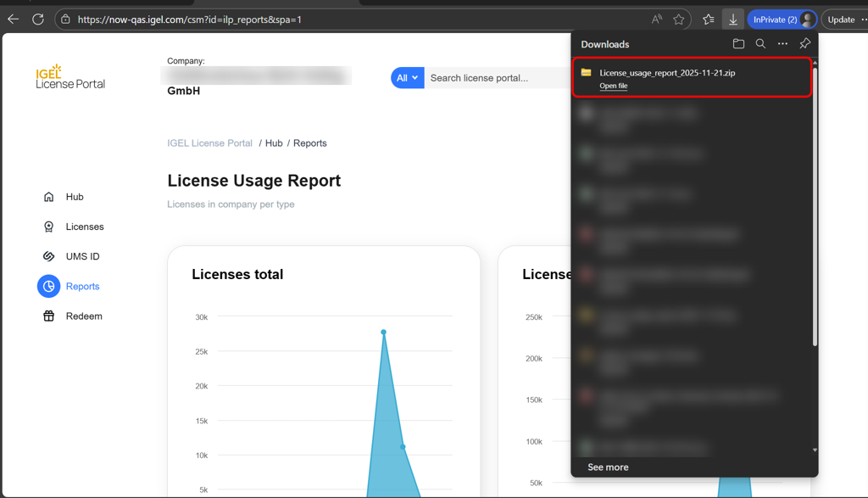Click Open file under the zip download

pos(614,86)
